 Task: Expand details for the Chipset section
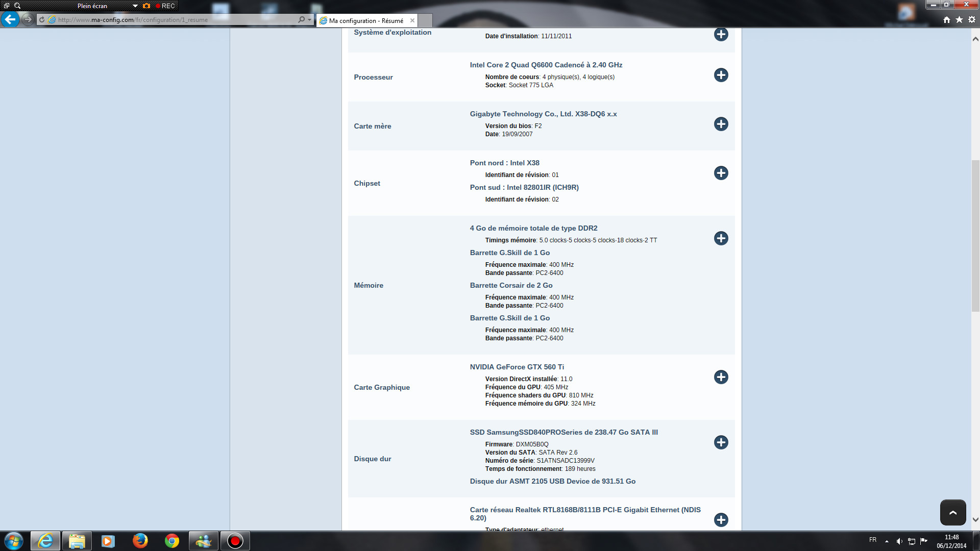pos(721,173)
